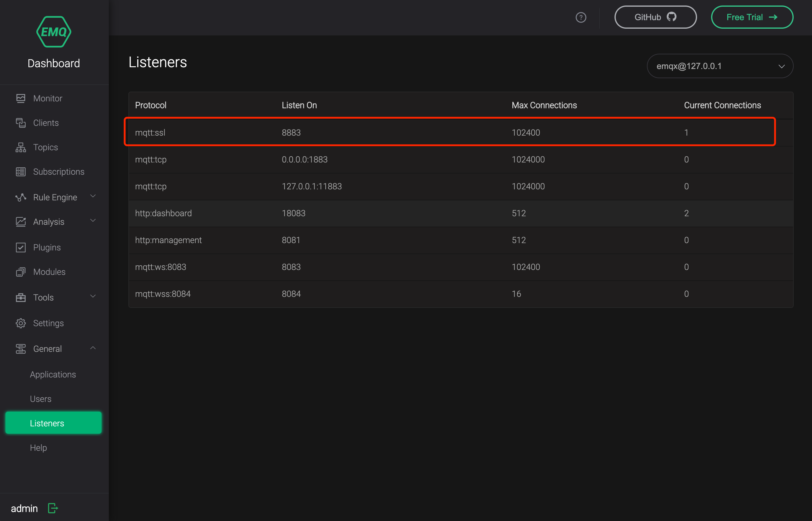Select the Users menu item
The width and height of the screenshot is (812, 521).
tap(41, 398)
